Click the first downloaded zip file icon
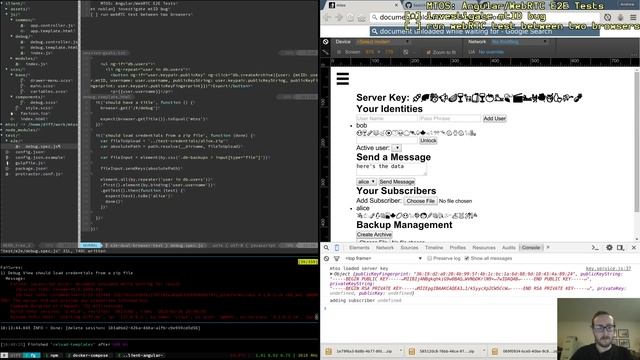The width and height of the screenshot is (640, 360). (x=329, y=351)
